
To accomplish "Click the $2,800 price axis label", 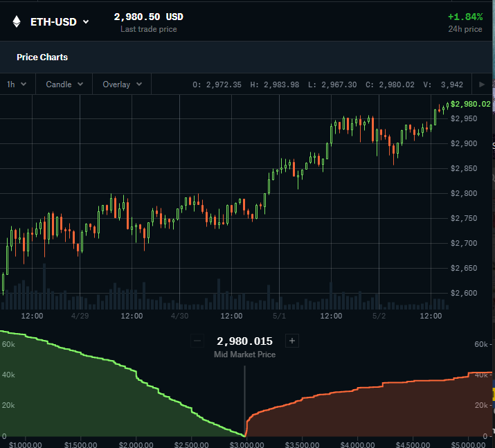I will 464,194.
